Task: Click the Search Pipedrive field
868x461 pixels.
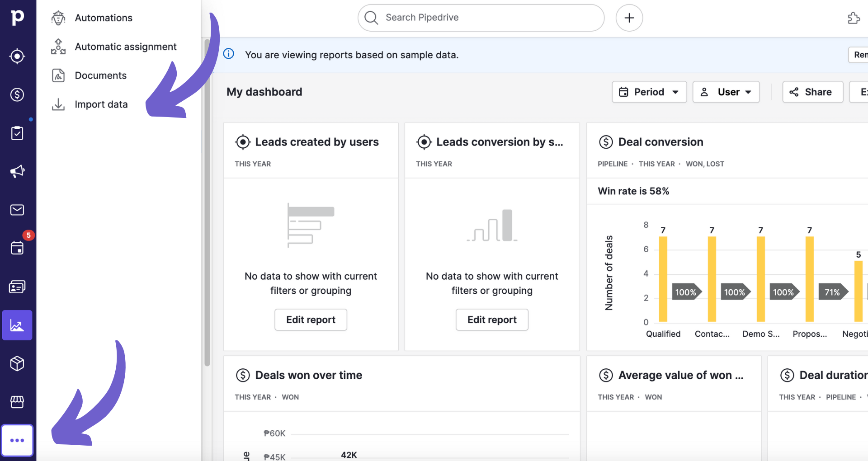Action: [481, 18]
